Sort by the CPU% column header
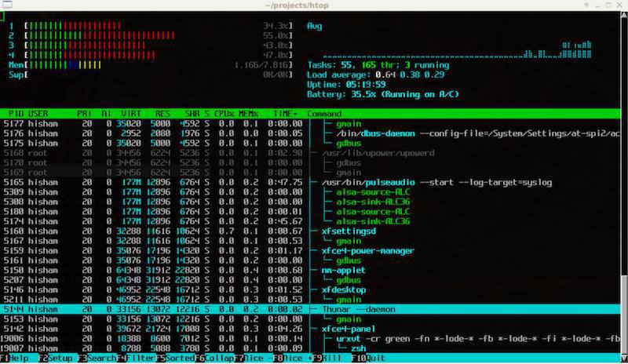 (x=224, y=114)
